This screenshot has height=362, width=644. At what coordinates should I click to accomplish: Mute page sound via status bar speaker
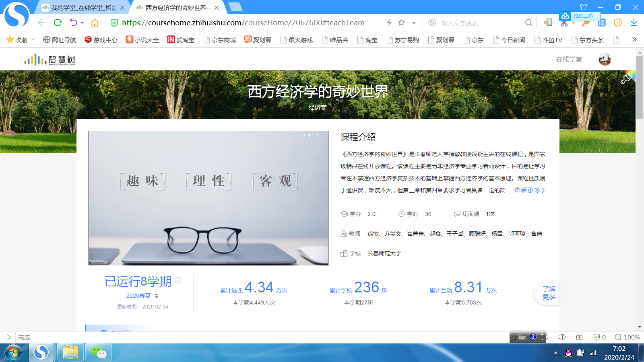point(562,337)
